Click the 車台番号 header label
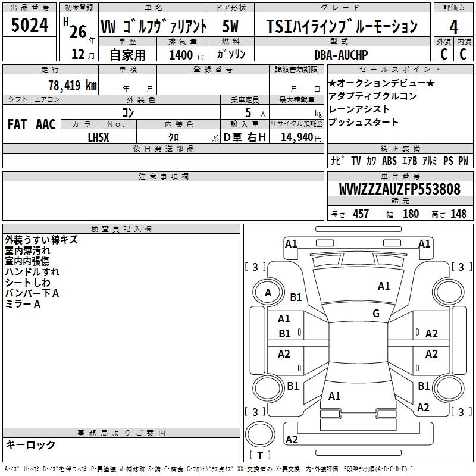This screenshot has width=476, height=476. [x=400, y=176]
